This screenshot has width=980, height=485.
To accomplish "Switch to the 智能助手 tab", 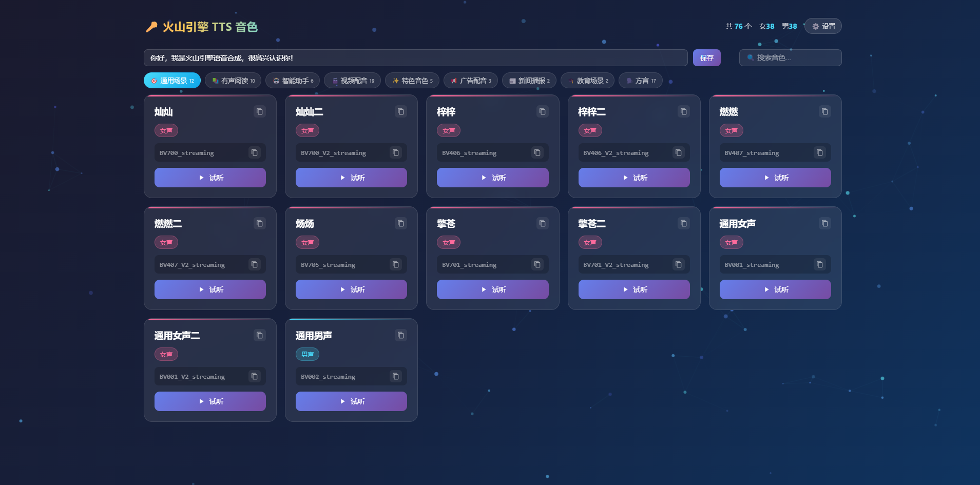I will click(x=293, y=81).
